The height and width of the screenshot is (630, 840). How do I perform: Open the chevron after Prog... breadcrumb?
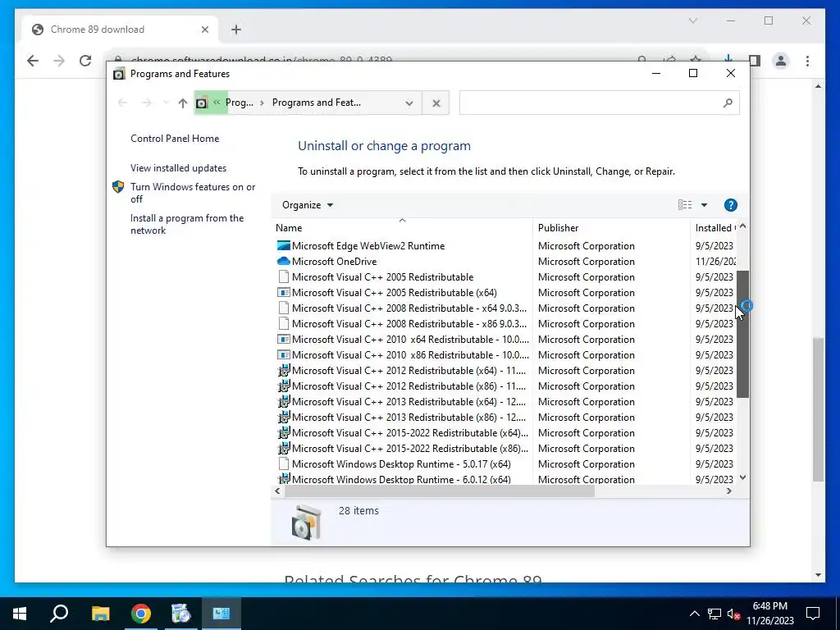[262, 103]
